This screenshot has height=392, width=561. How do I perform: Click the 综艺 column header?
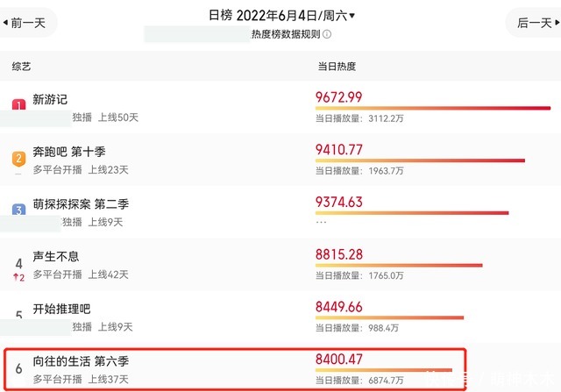click(x=21, y=67)
